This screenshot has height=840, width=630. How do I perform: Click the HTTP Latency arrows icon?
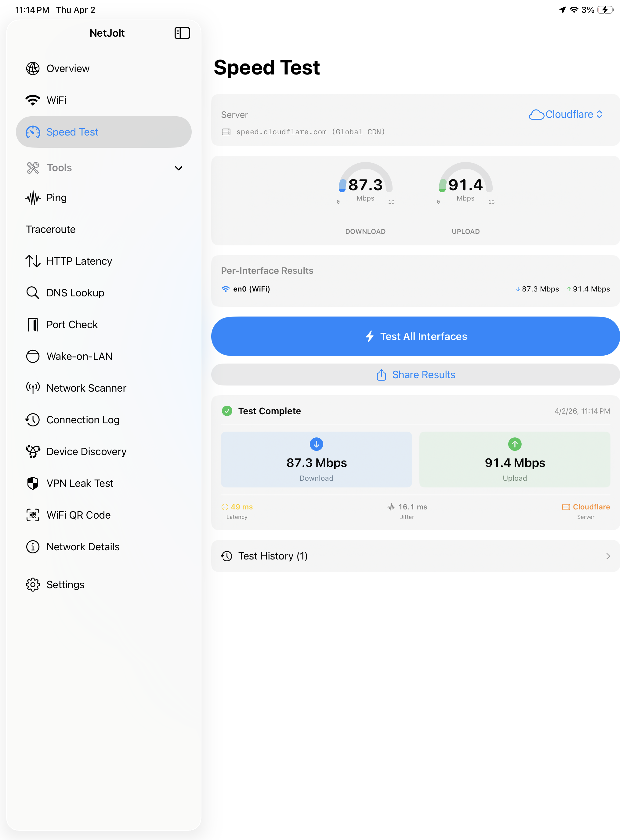(33, 261)
